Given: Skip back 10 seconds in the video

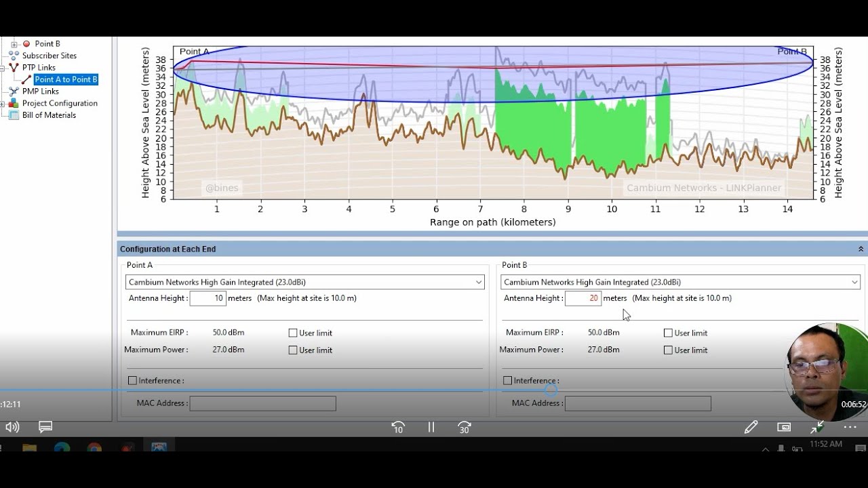Looking at the screenshot, I should [x=398, y=427].
